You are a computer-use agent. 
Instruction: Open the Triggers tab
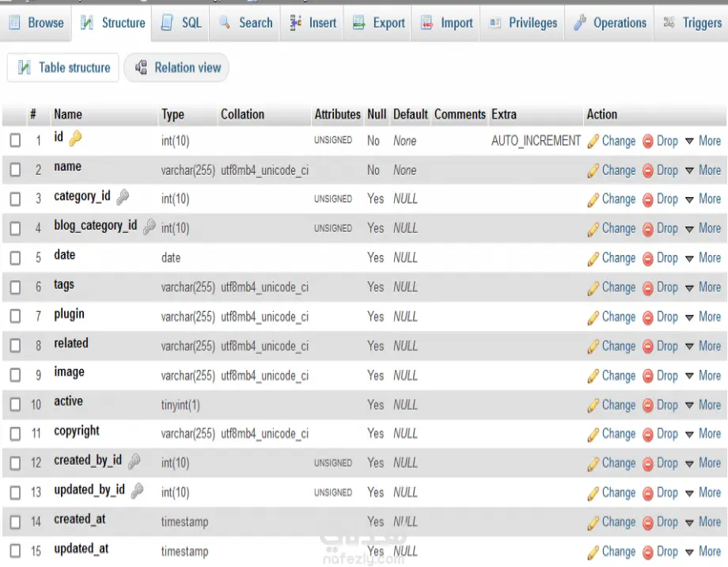click(692, 22)
